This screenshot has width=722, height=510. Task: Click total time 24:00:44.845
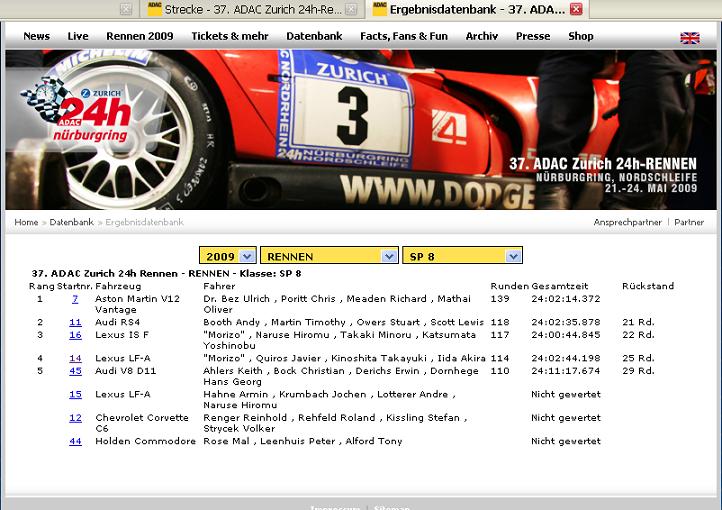[566, 335]
